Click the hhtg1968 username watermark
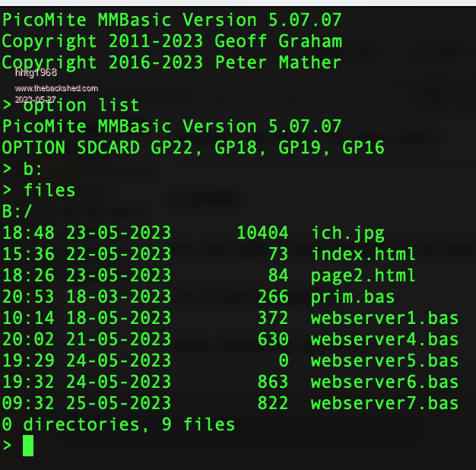The image size is (476, 470). point(36,73)
